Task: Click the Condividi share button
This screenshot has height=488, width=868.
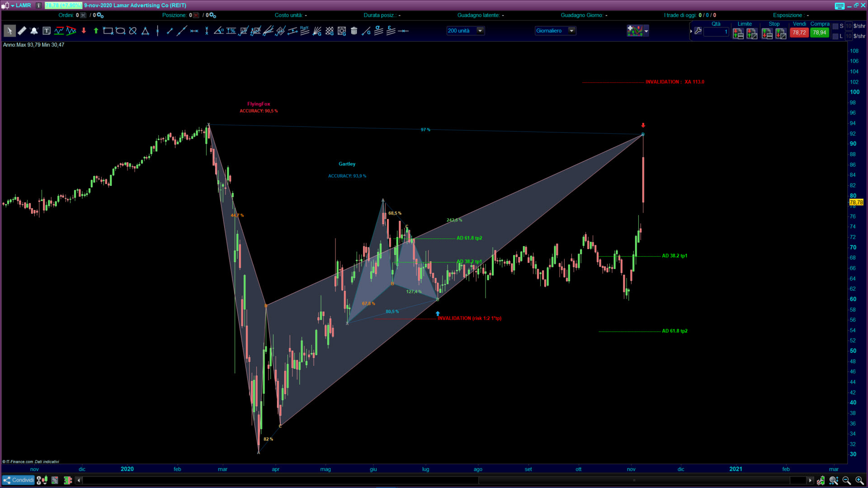Action: [x=19, y=480]
